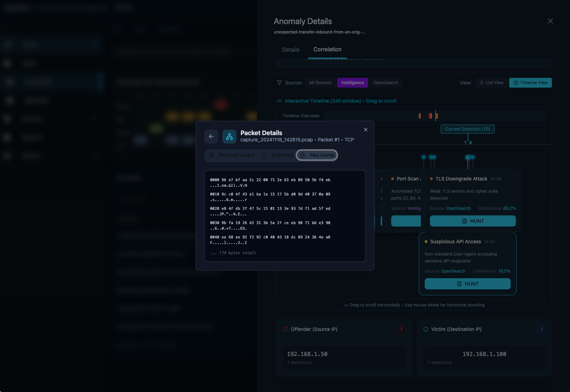This screenshot has height=392, width=570.
Task: Click the alert icon in Offender (Source IP) header
Action: coord(285,329)
